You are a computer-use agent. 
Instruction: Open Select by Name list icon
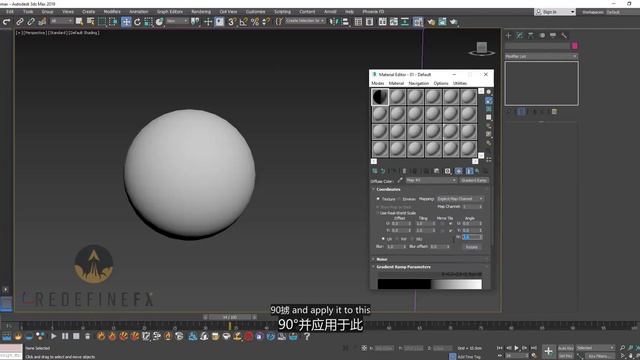click(x=90, y=22)
